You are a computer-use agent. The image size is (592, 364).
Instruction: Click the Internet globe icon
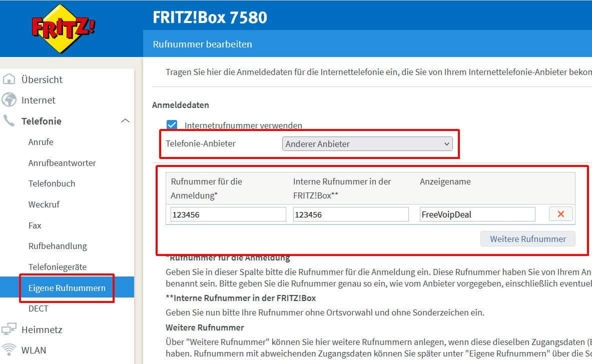9,100
